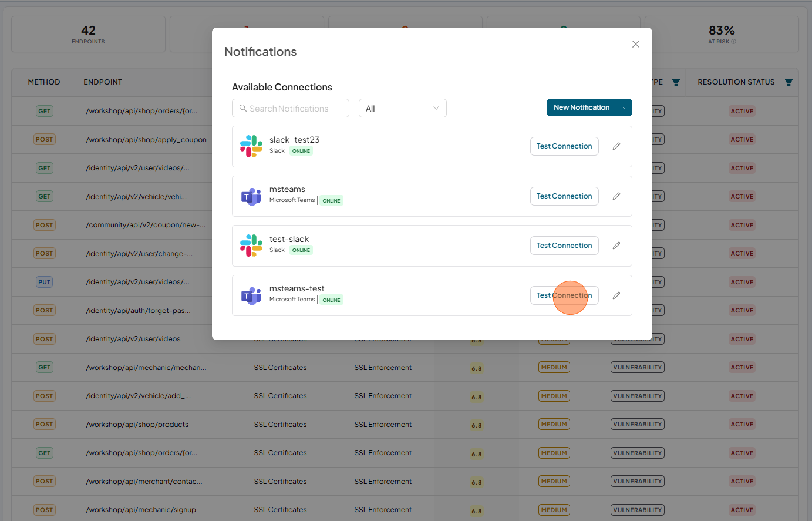This screenshot has height=521, width=812.
Task: Expand the New Notification dropdown arrow
Action: tap(624, 107)
